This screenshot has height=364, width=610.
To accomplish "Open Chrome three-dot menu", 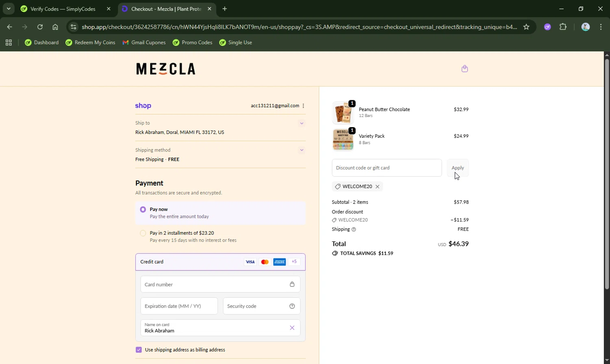I will click(x=601, y=27).
